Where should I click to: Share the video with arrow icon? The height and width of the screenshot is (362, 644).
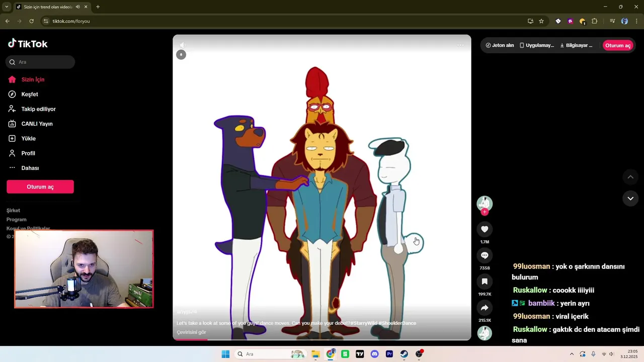(485, 308)
